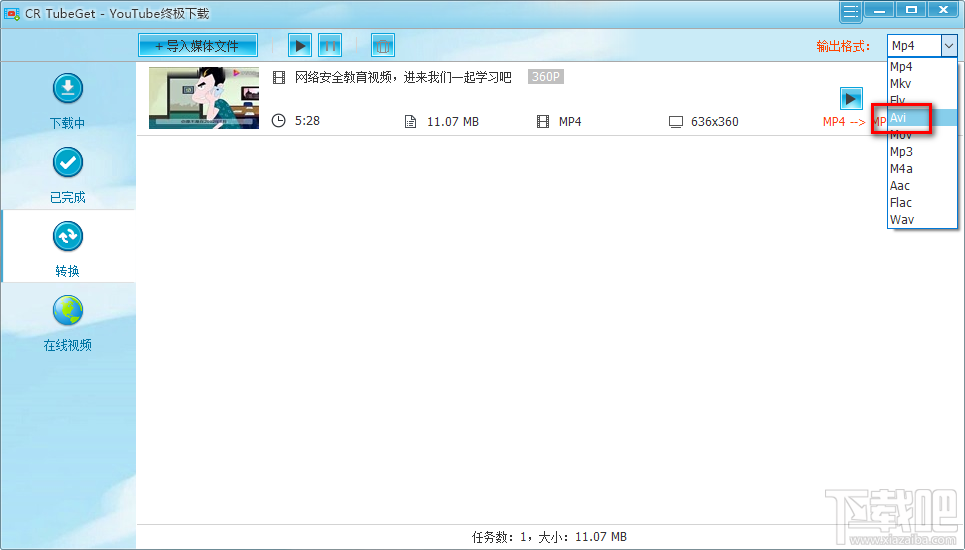Switch to the Convert section icon

(x=68, y=236)
